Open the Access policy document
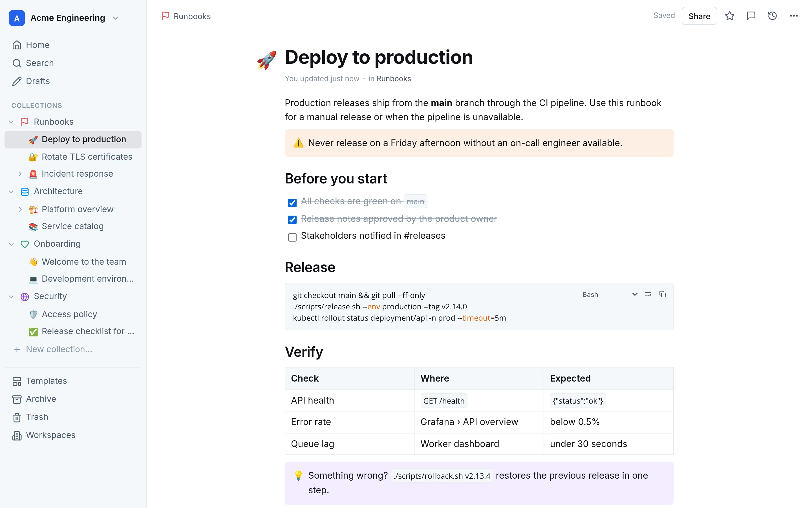This screenshot has width=812, height=508. click(x=73, y=314)
